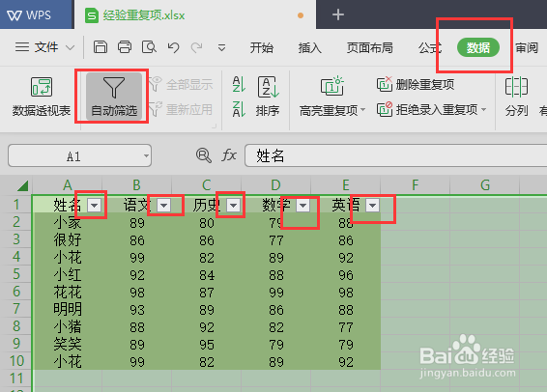Click the 删除重复项 remove duplicates button

pos(416,84)
